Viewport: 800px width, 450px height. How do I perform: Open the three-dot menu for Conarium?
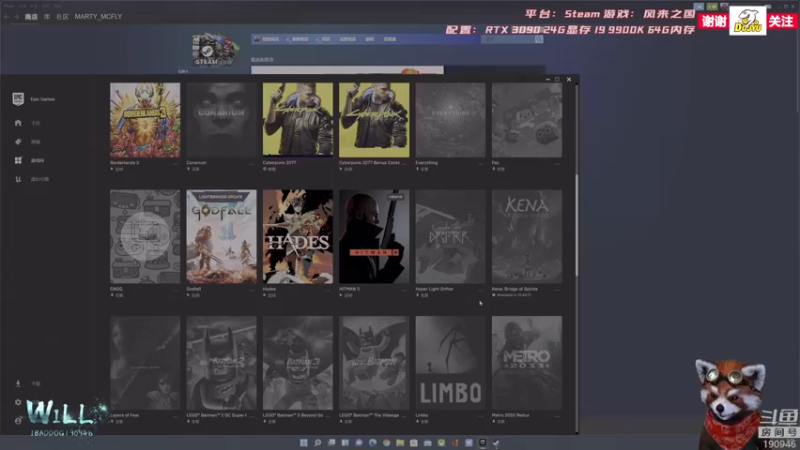pyautogui.click(x=252, y=163)
